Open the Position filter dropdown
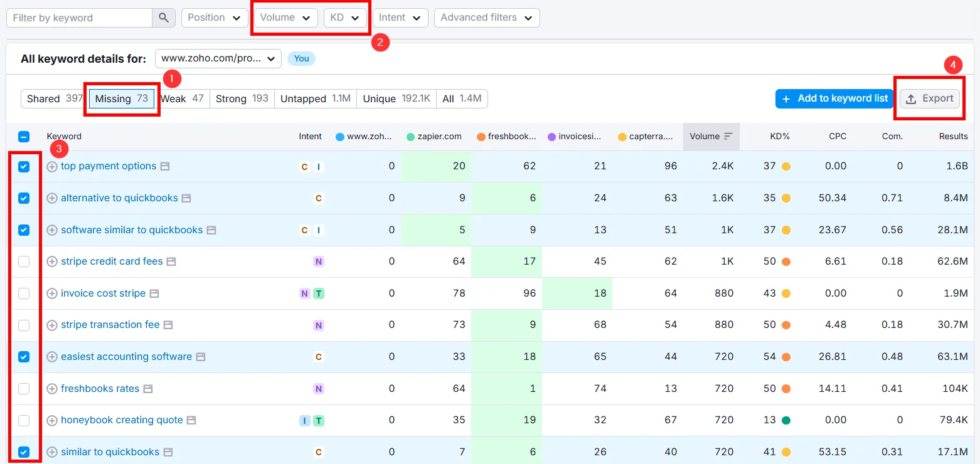This screenshot has width=980, height=464. tap(214, 18)
